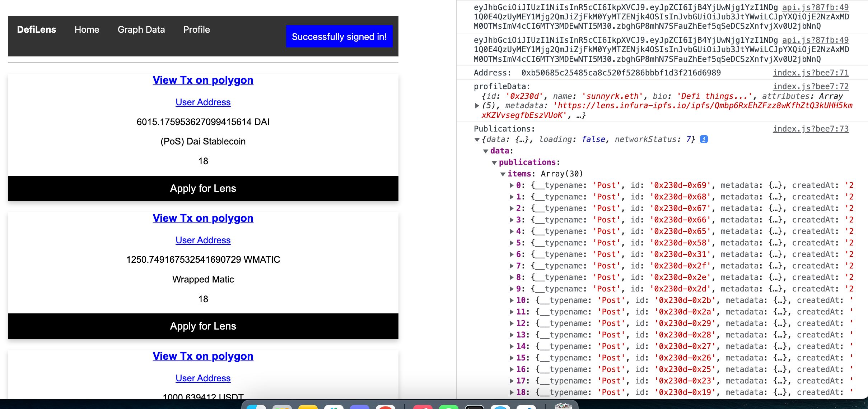Expand items entry 9 with id 0x230d-0x2d
This screenshot has width=868, height=409.
[x=512, y=289]
